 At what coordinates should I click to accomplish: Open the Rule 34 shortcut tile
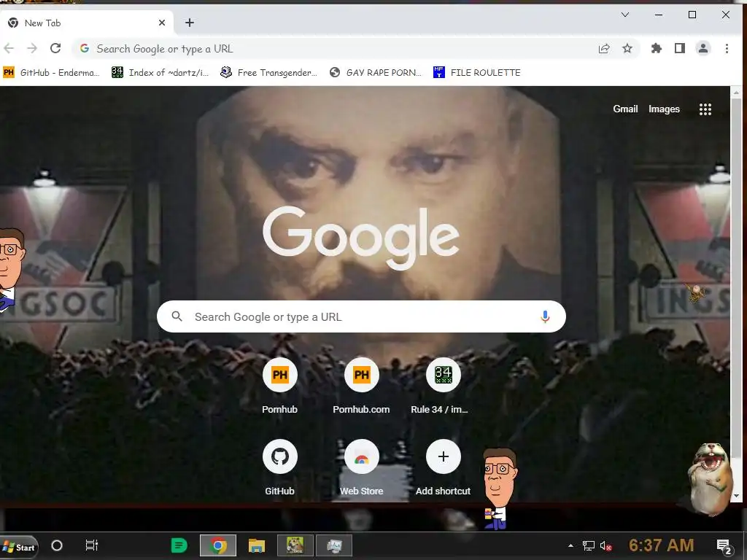coord(443,386)
